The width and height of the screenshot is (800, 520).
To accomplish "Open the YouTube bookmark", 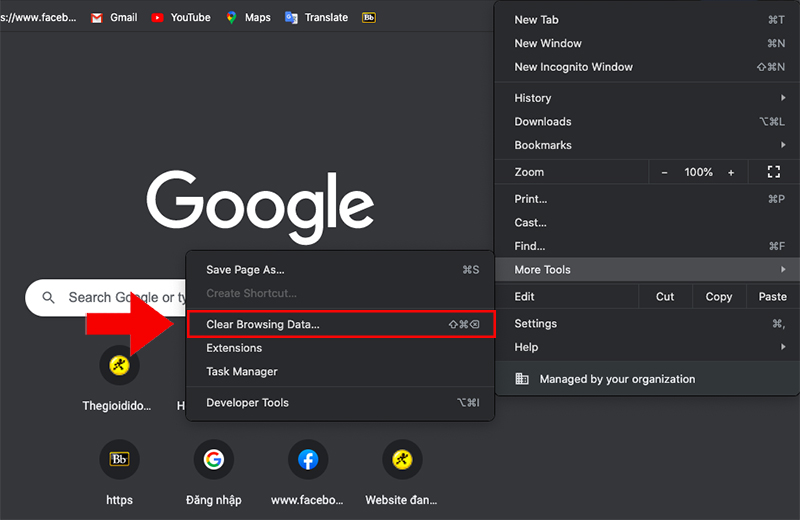I will click(x=181, y=18).
